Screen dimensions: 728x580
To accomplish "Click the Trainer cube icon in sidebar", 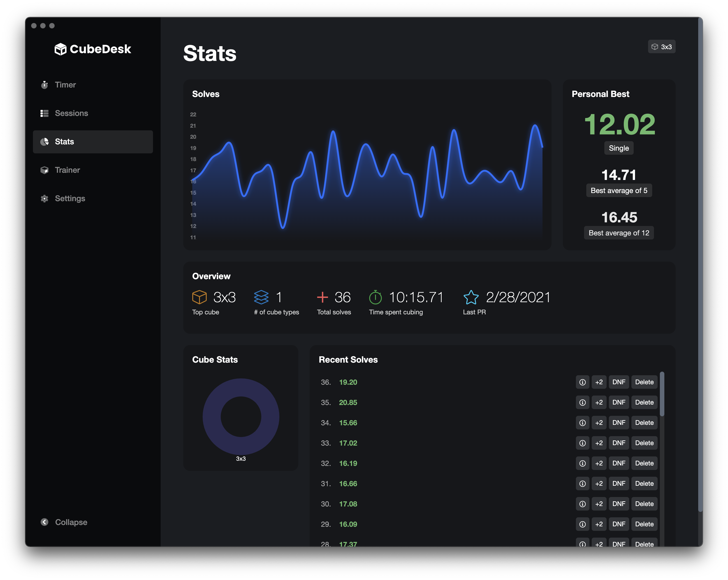I will point(44,170).
